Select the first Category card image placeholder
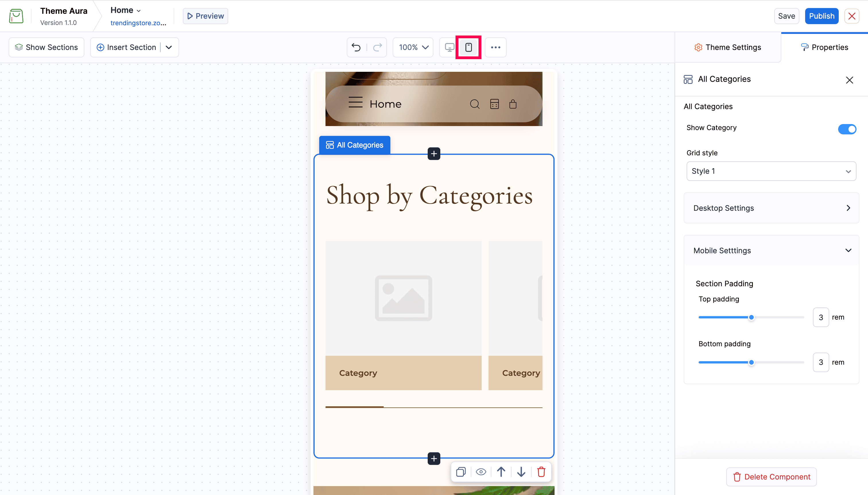868x495 pixels. coord(403,298)
